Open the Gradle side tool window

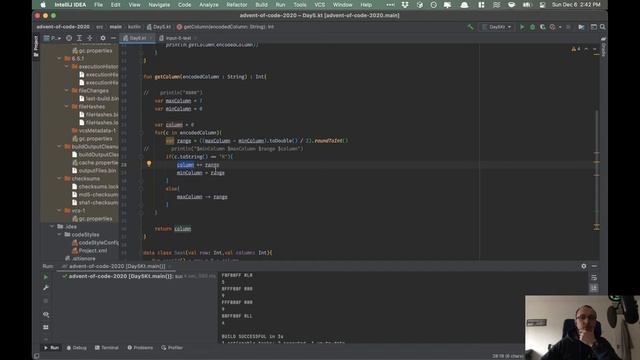coord(603,47)
